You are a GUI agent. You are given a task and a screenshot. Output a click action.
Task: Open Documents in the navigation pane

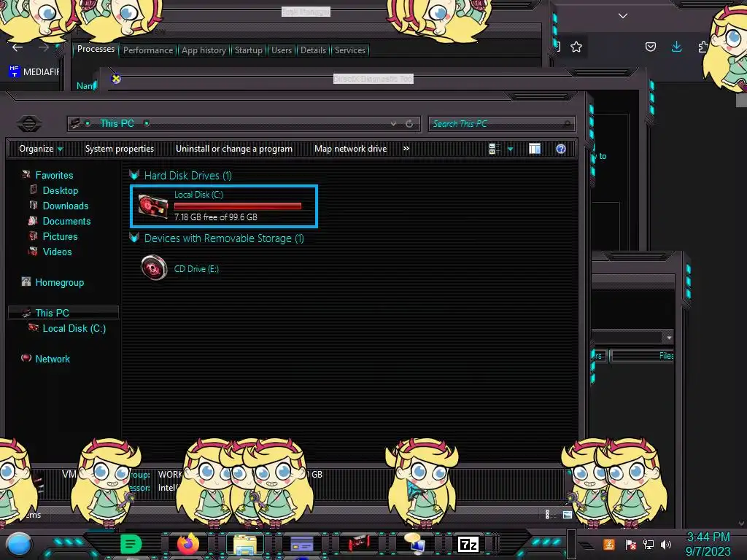[66, 221]
